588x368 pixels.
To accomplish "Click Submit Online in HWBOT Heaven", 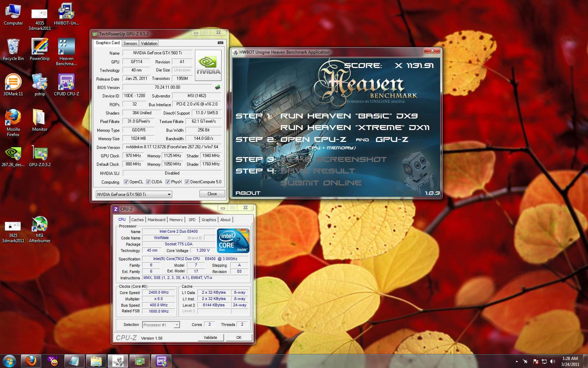I will click(x=321, y=183).
